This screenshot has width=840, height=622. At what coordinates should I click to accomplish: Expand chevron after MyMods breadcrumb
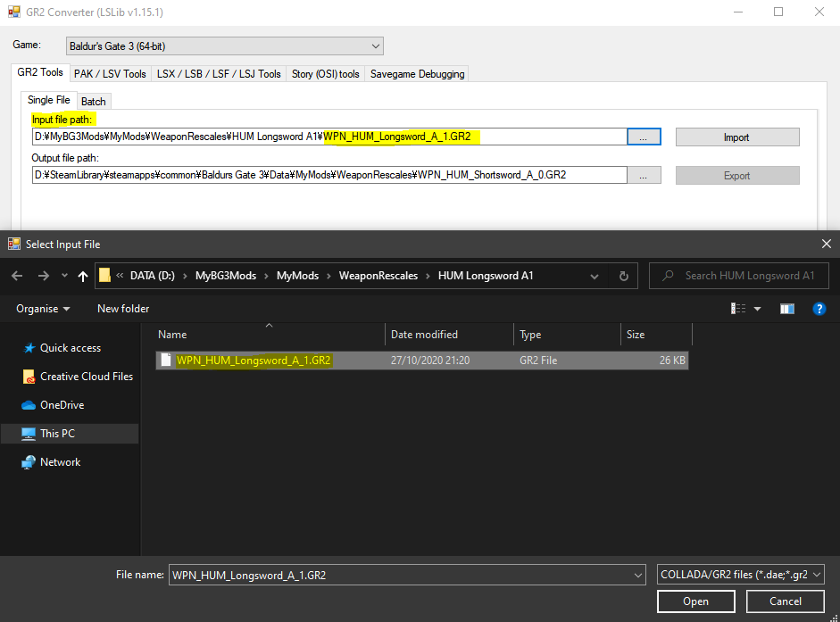pyautogui.click(x=329, y=276)
